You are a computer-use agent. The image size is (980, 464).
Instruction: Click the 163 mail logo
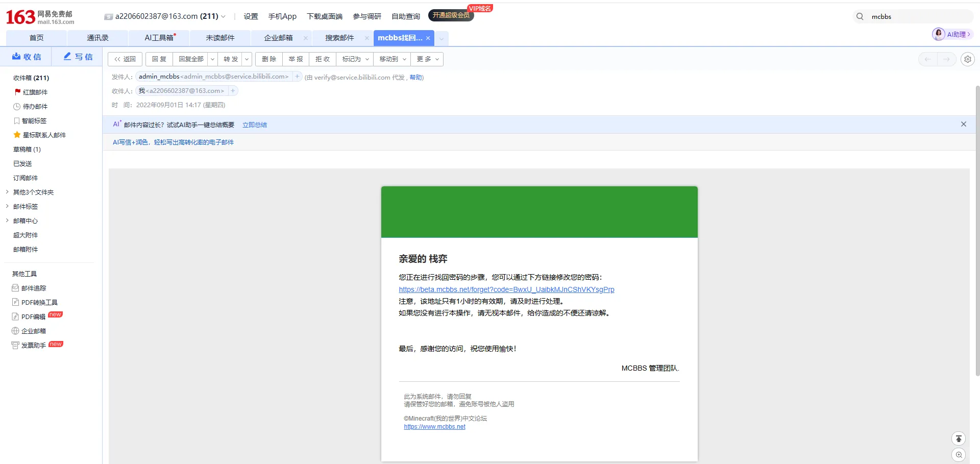(40, 17)
